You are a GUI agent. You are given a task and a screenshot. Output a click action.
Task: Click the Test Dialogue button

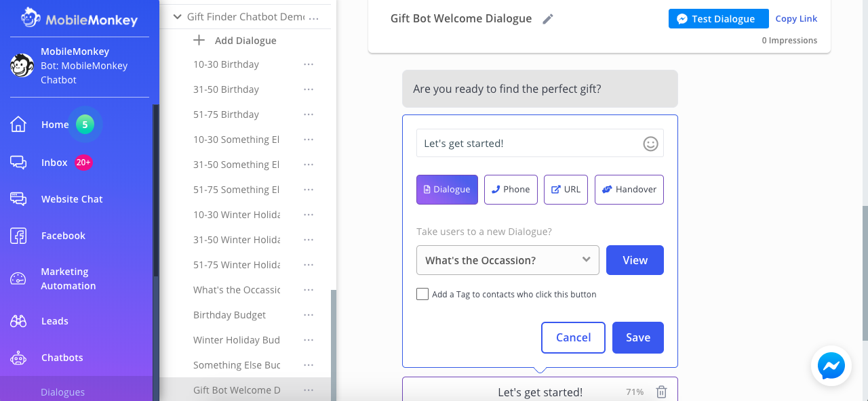(x=718, y=18)
